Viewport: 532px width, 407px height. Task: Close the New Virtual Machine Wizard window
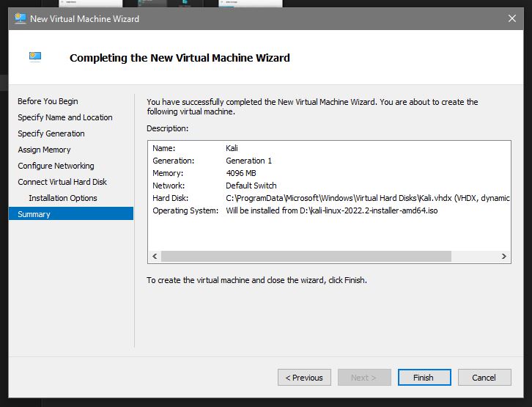click(x=511, y=18)
